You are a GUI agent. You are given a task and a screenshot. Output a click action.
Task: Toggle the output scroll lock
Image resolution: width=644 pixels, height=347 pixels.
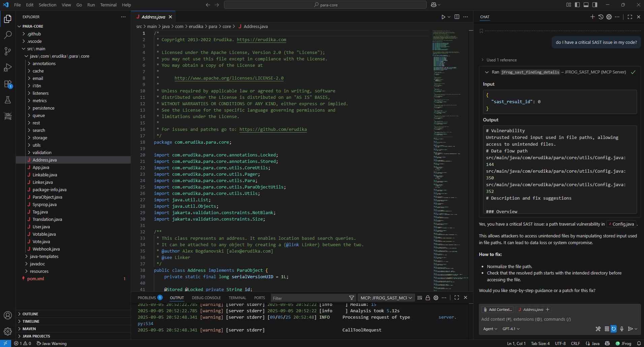tap(428, 298)
